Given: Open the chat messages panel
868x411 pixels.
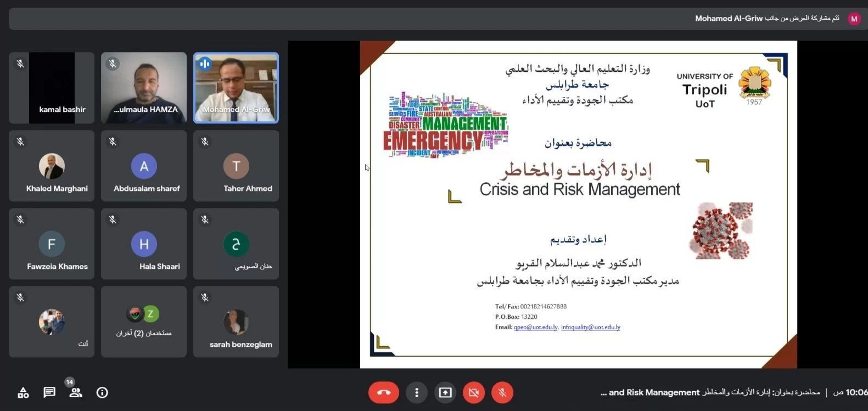Looking at the screenshot, I should (49, 392).
